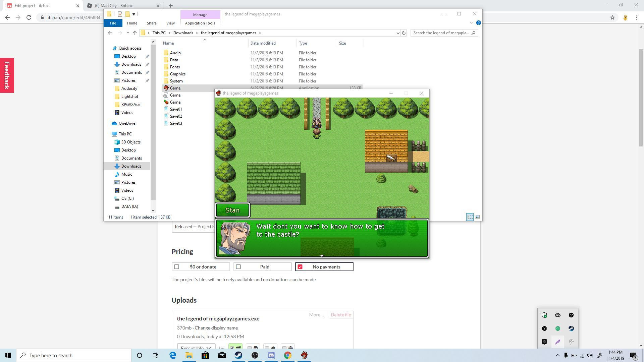Open the Windows Start menu

point(8,355)
